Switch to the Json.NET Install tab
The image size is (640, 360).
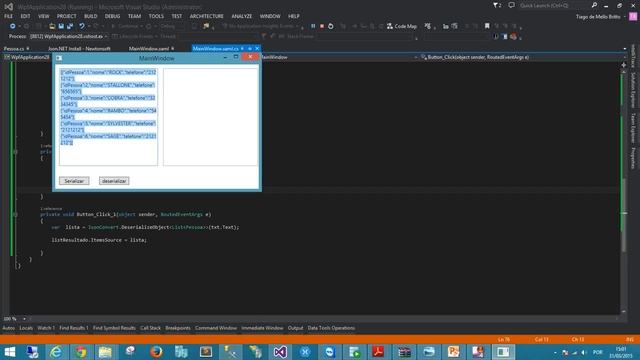[x=79, y=49]
